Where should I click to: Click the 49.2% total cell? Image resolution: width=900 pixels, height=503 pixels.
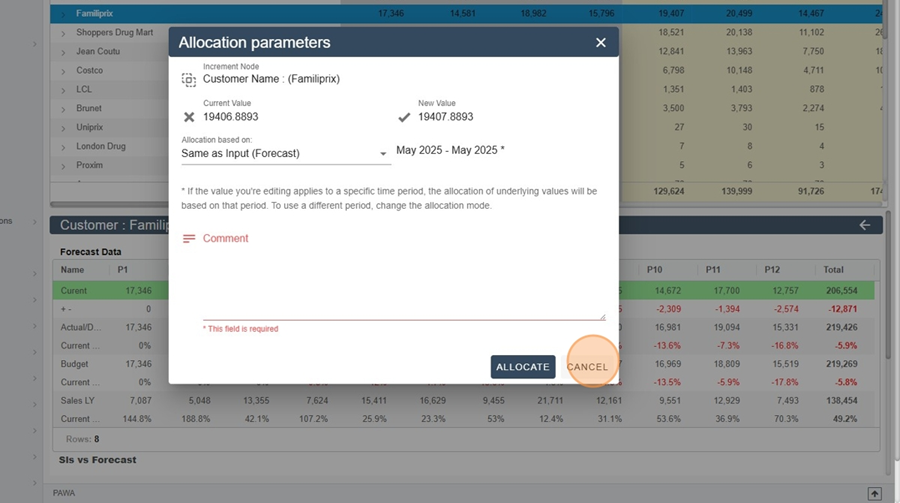coord(845,419)
